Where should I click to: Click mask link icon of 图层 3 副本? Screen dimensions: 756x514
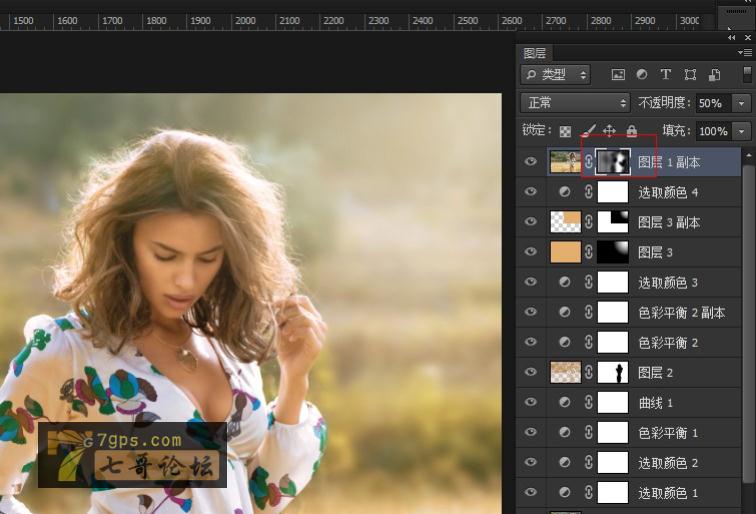(x=589, y=222)
